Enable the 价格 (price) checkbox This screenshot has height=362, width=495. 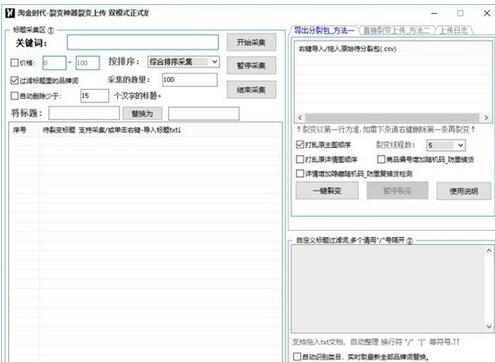point(14,62)
